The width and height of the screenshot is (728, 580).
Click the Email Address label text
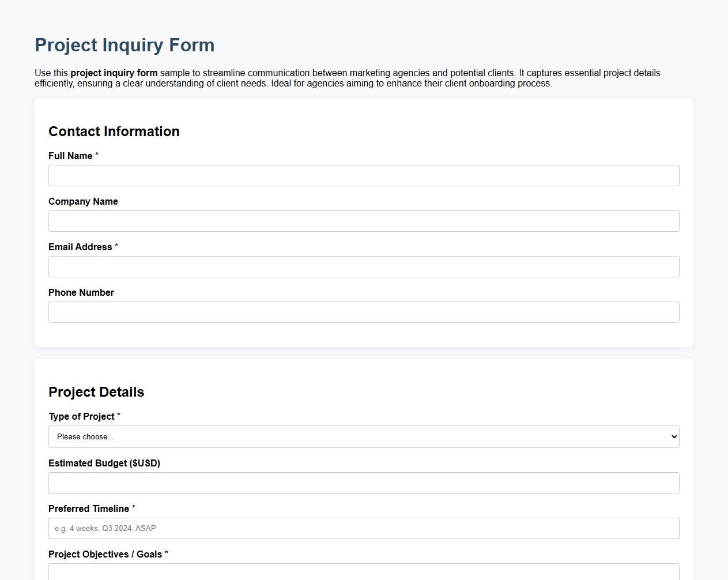tap(81, 247)
